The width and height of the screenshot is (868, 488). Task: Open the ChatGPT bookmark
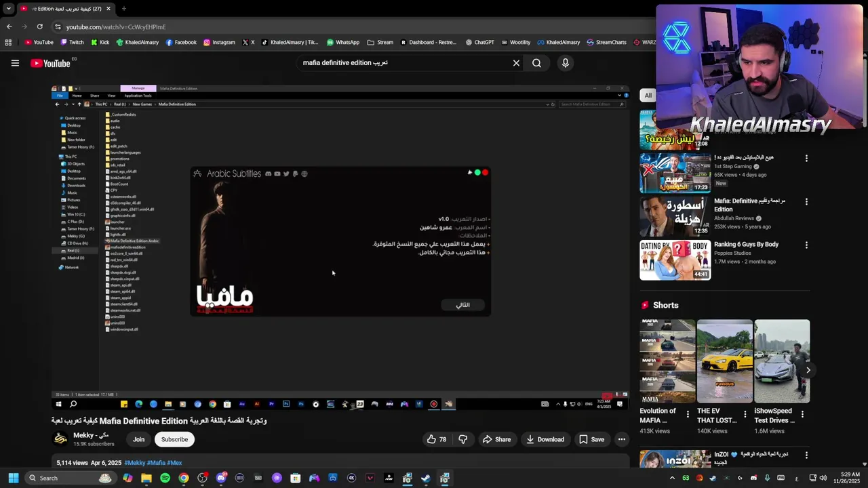click(479, 42)
